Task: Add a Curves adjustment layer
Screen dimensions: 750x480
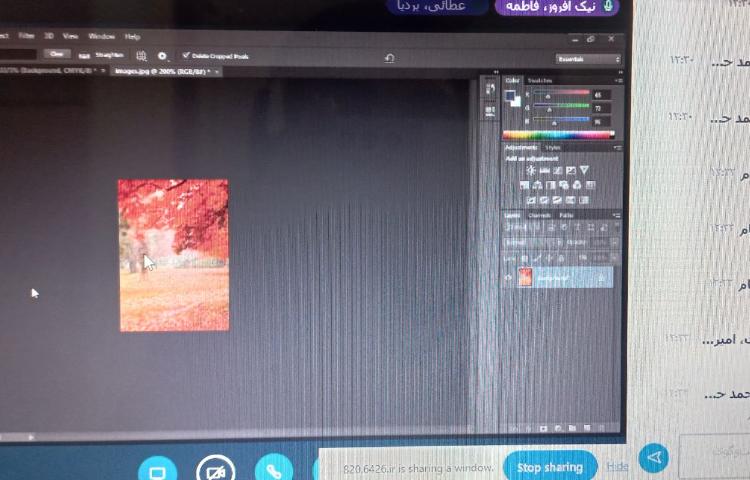Action: coord(558,170)
